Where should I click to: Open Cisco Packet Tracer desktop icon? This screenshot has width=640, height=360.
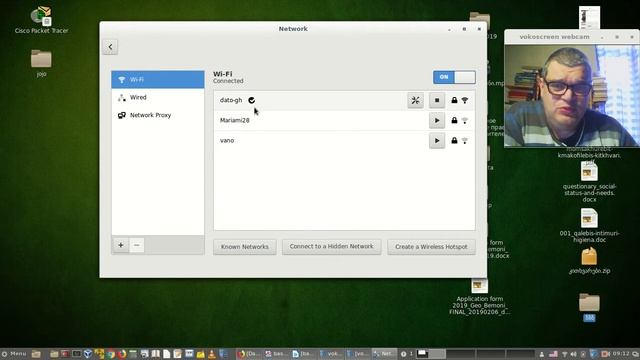pos(41,19)
